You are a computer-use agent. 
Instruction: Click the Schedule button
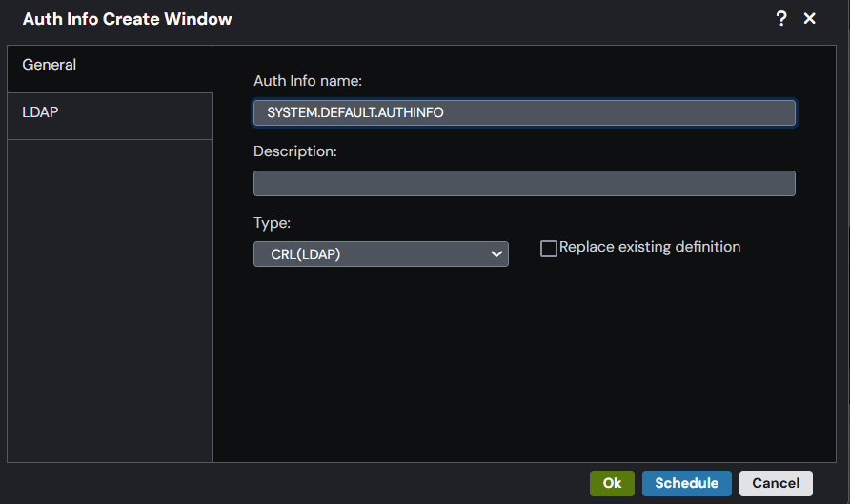686,483
